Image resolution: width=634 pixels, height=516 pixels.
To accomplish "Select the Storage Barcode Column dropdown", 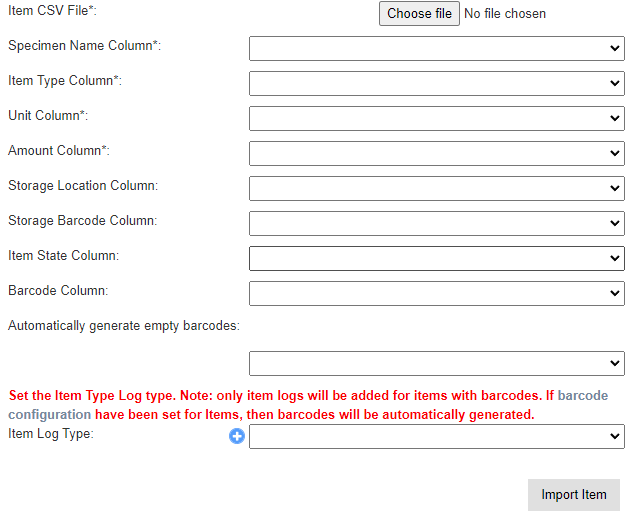I will (436, 223).
